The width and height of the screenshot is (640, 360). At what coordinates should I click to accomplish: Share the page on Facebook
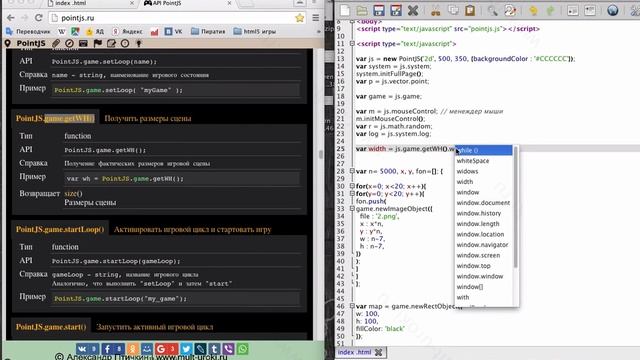(x=113, y=349)
